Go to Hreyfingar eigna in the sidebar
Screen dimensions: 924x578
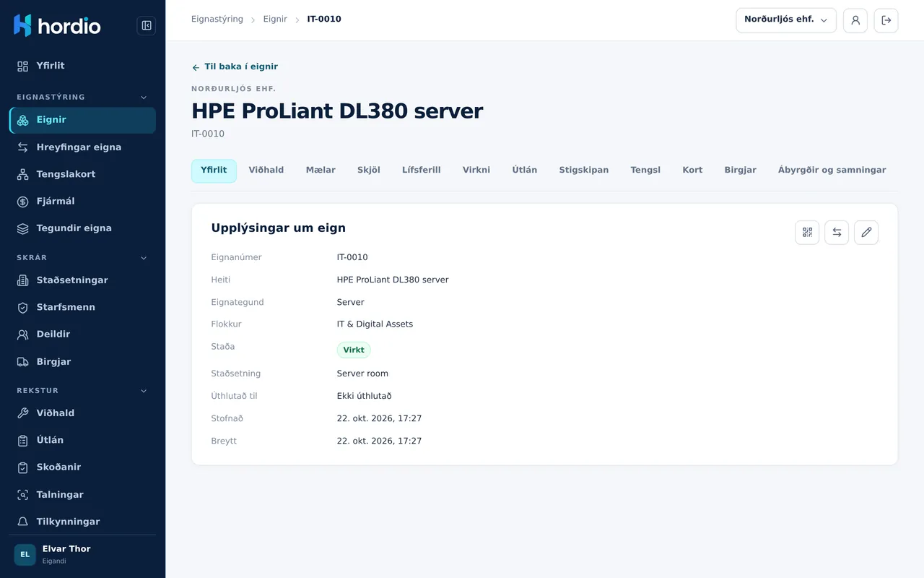tap(82, 147)
